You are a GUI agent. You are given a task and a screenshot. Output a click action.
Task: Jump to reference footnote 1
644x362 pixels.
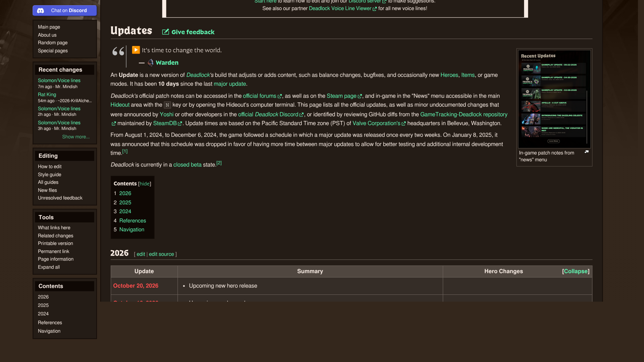click(125, 151)
